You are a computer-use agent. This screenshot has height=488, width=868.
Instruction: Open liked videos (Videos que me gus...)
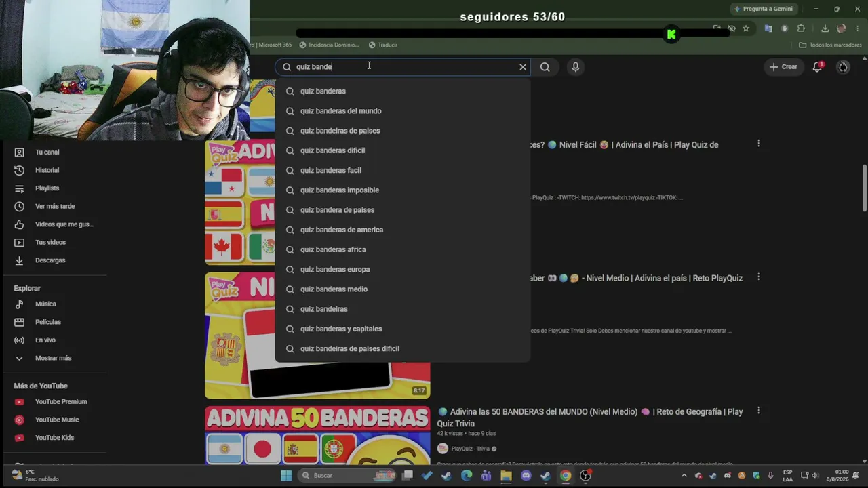point(55,224)
